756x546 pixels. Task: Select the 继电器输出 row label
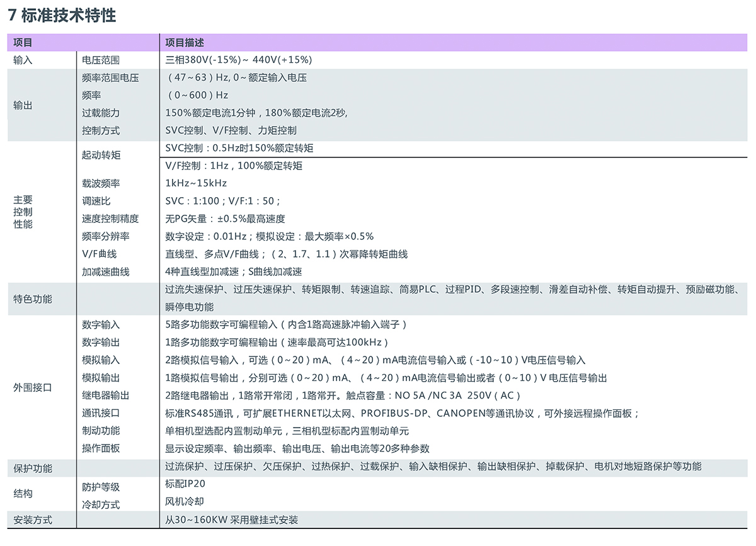[x=105, y=395]
